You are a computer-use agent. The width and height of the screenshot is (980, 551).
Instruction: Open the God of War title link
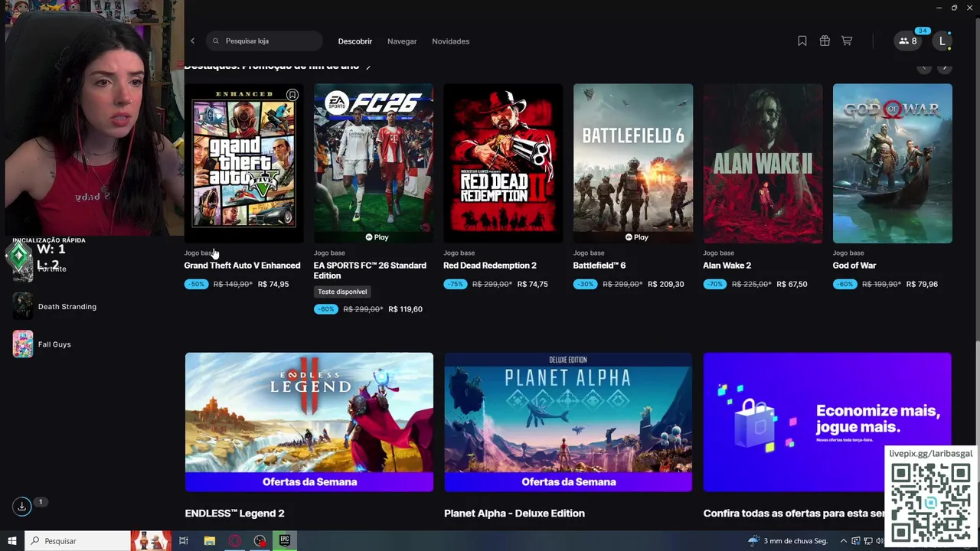click(854, 266)
